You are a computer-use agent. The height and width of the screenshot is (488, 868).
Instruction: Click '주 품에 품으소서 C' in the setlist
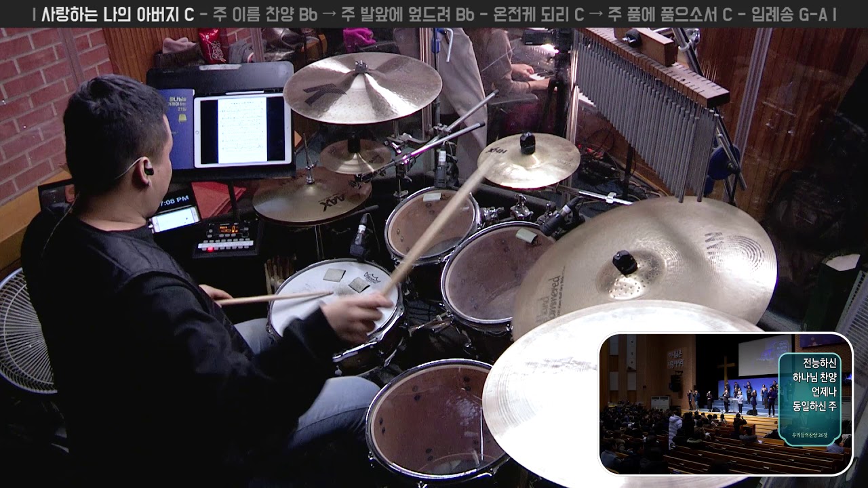[670, 14]
